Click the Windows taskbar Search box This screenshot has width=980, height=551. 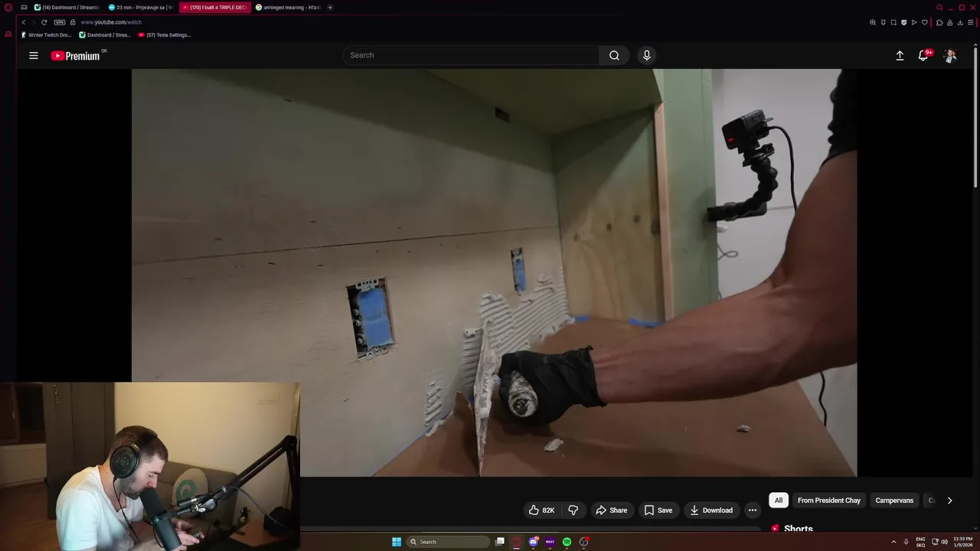pyautogui.click(x=449, y=542)
